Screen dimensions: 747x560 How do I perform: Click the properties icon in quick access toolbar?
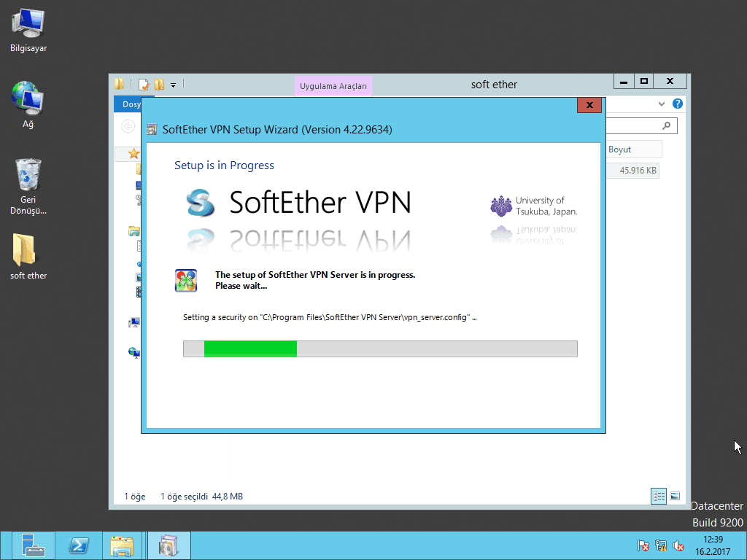click(x=144, y=85)
